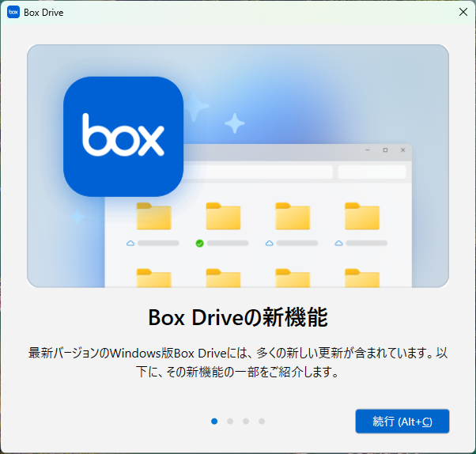Click the 最新バージョン description text
Screen dimensions: 476x454
point(238,362)
